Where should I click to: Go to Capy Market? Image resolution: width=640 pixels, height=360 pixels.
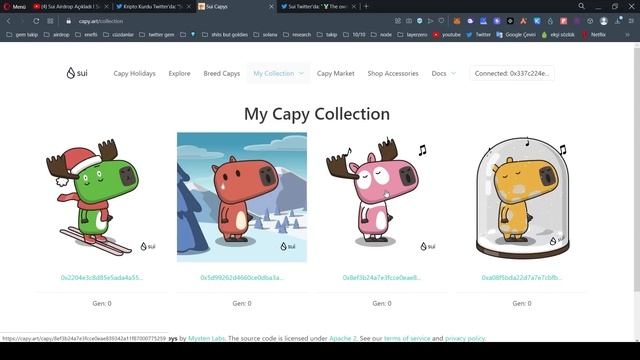[x=336, y=73]
